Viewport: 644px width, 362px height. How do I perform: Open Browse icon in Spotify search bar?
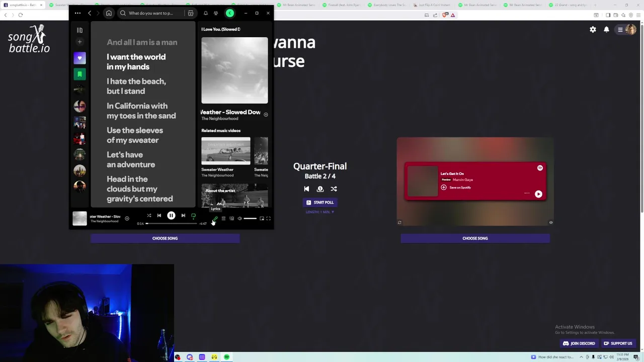[x=191, y=13]
